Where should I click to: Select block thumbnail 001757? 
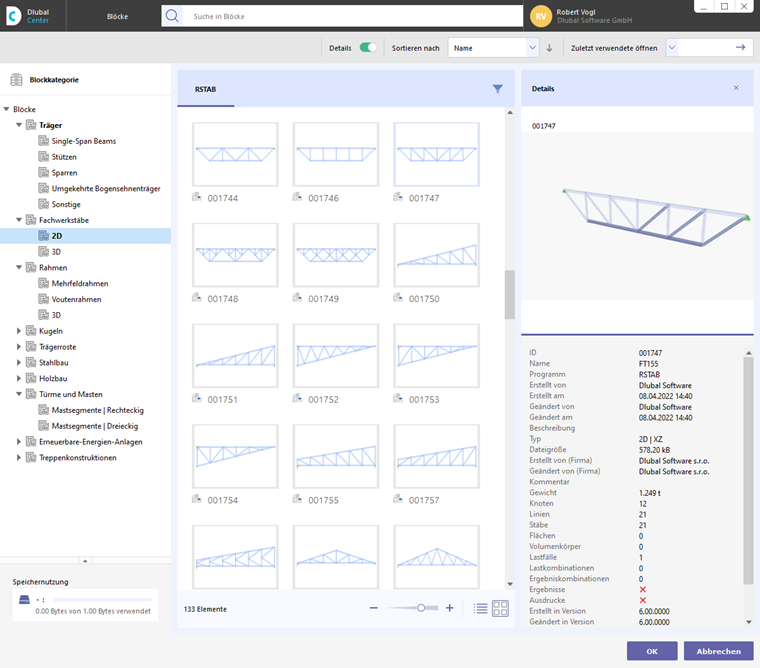tap(436, 456)
